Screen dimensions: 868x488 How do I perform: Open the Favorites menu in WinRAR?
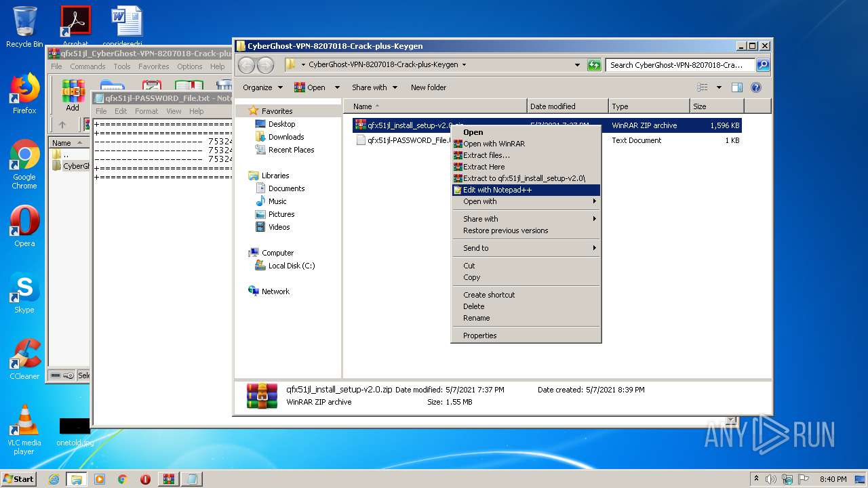click(154, 66)
